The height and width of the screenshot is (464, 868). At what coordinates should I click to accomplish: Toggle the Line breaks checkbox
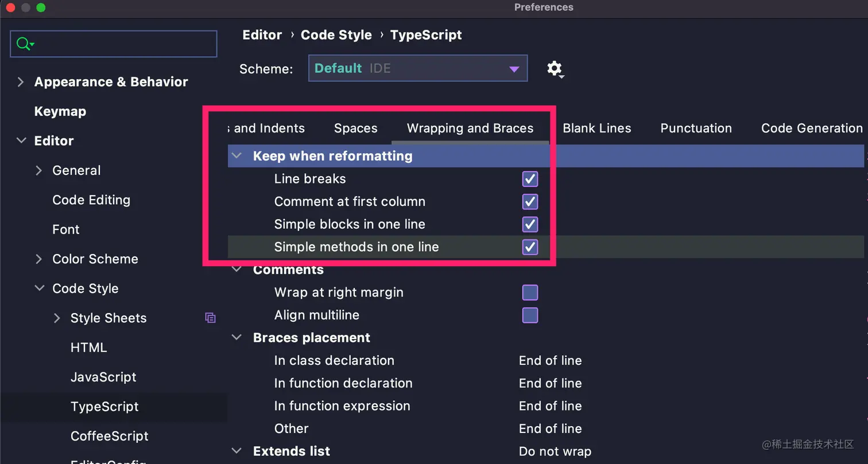tap(530, 179)
